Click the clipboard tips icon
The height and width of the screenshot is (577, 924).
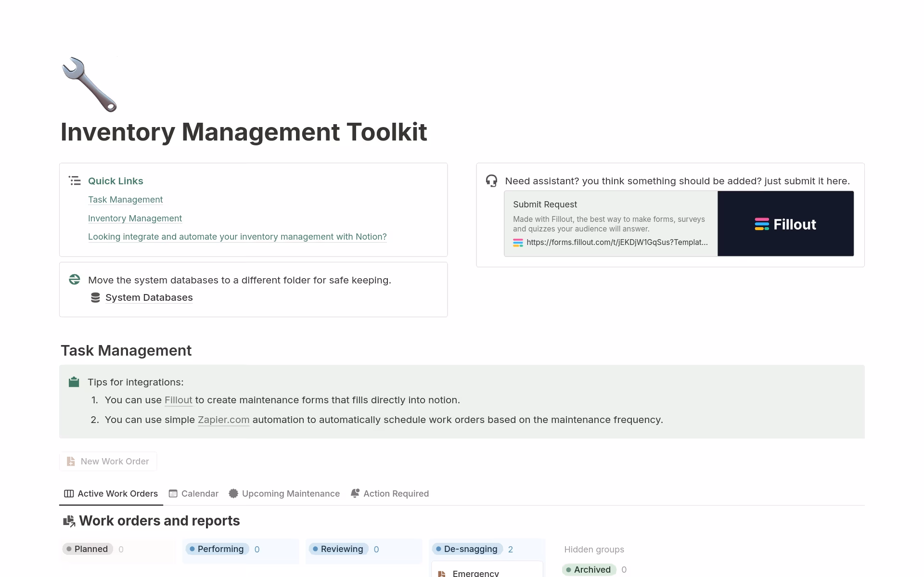(x=74, y=382)
